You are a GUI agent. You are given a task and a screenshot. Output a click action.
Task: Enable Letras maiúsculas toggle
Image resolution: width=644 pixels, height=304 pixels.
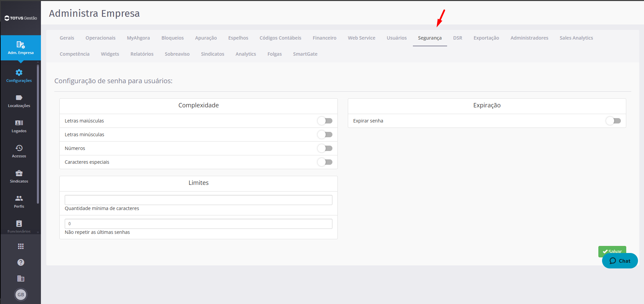coord(325,121)
